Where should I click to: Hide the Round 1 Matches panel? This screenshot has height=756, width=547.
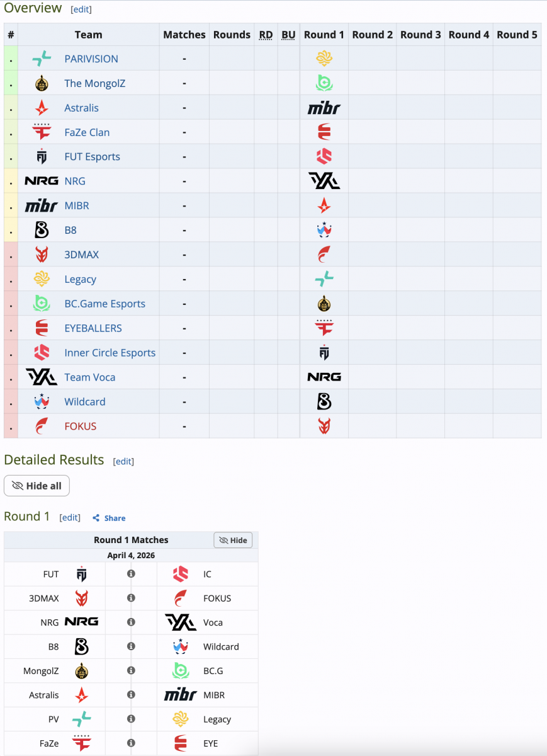click(x=233, y=540)
